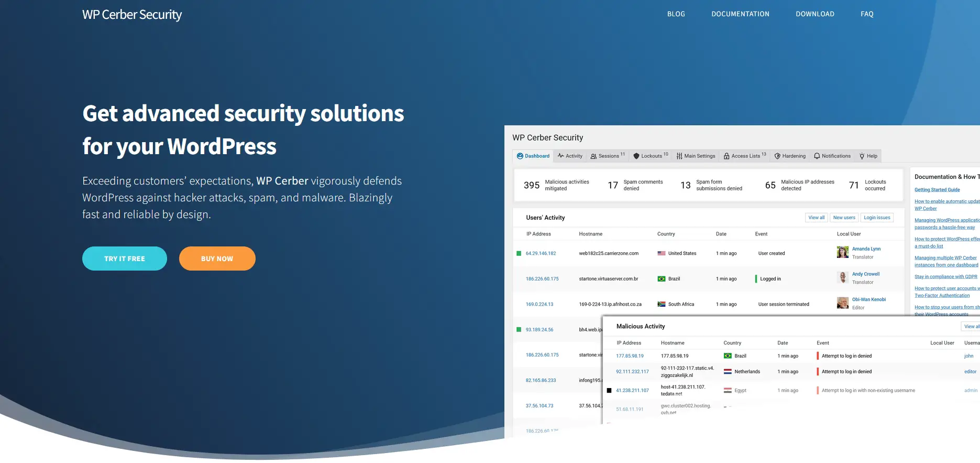This screenshot has height=463, width=980.
Task: Open malicious IP 41.238.211.107
Action: [x=632, y=391]
